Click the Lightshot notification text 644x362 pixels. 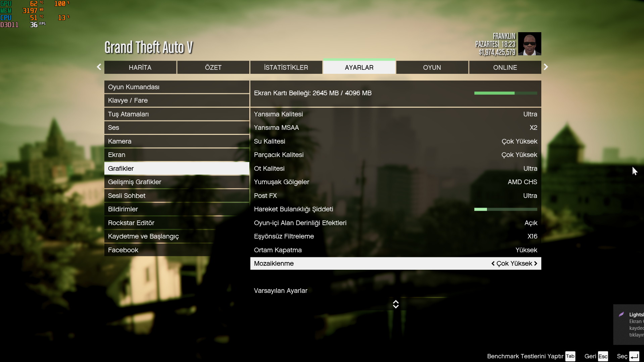(x=636, y=325)
